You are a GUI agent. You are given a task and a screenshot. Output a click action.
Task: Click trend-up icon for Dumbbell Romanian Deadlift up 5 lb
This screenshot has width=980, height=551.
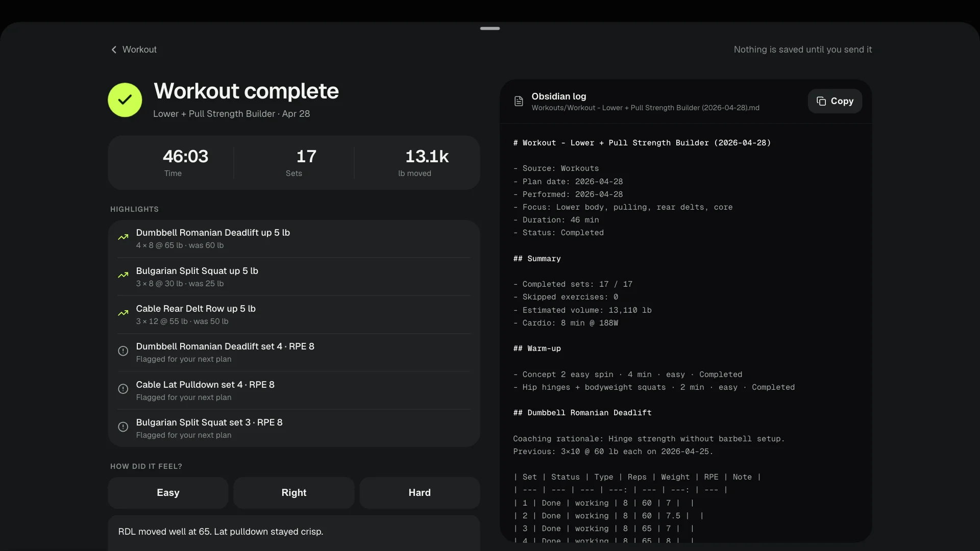pyautogui.click(x=123, y=237)
